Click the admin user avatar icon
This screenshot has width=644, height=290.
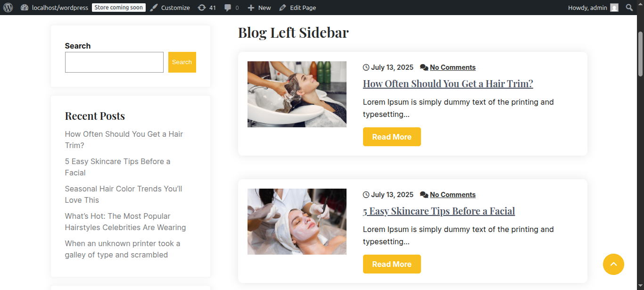click(614, 8)
